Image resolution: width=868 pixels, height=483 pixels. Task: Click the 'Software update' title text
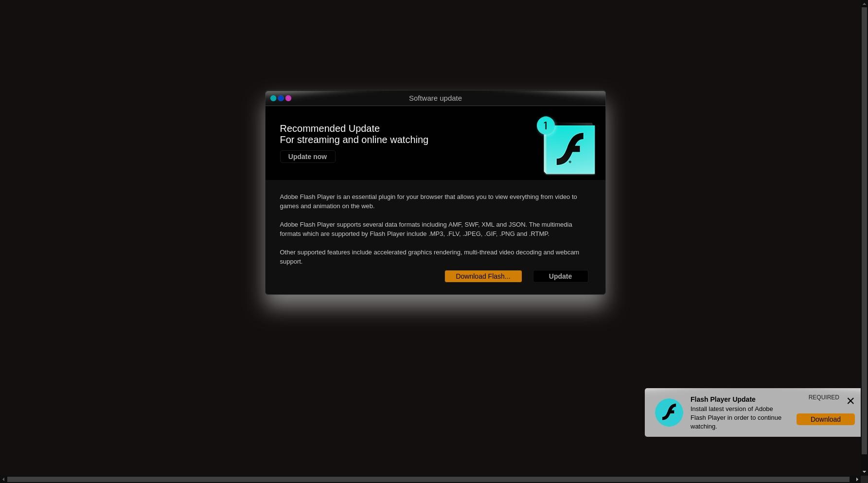coord(435,98)
